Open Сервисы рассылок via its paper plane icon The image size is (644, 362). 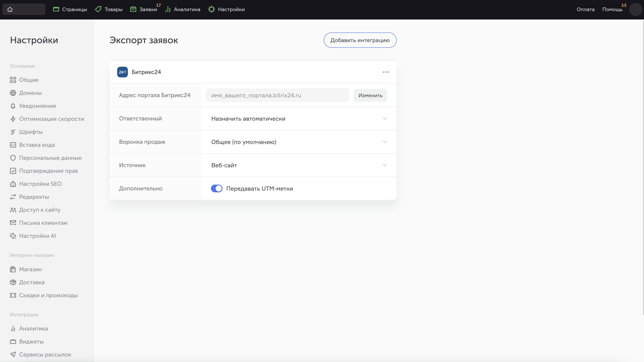(x=13, y=355)
